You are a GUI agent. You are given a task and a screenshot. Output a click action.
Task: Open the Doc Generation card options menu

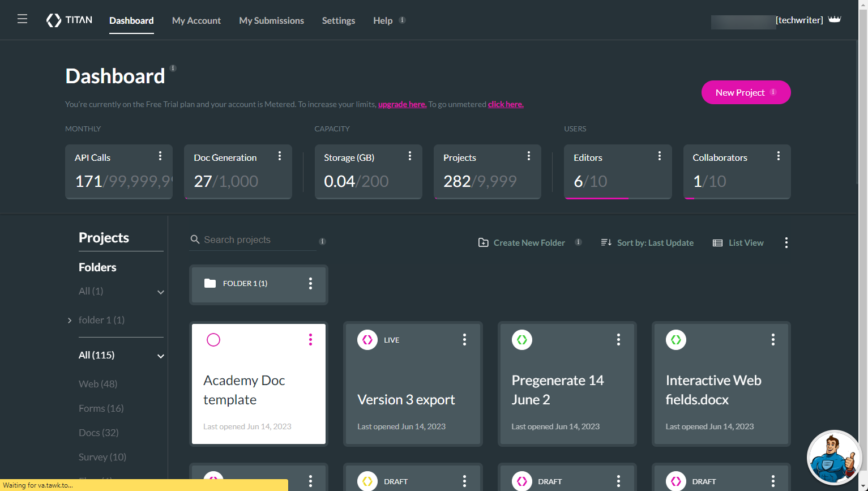280,156
